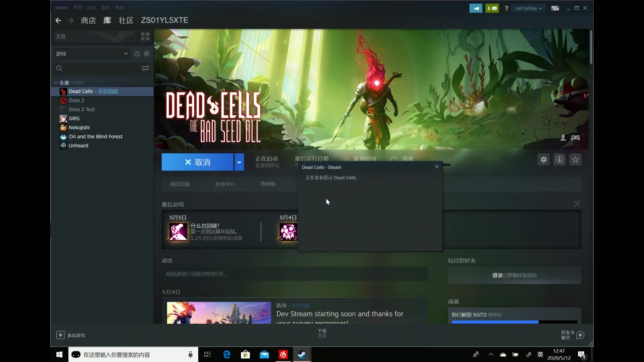Image resolution: width=644 pixels, height=362 pixels.
Task: Open the Windows notification center icon
Action: [581, 354]
